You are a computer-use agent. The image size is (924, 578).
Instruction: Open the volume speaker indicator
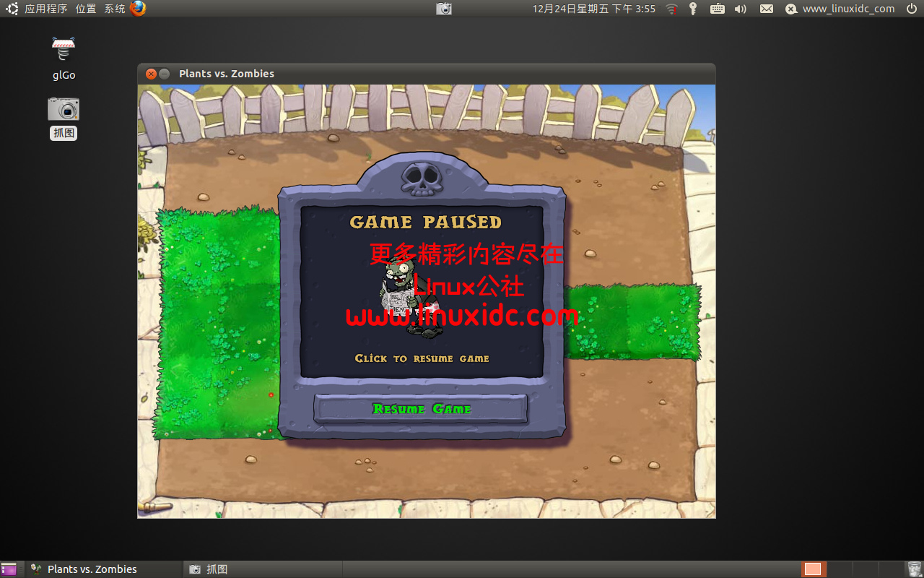click(x=740, y=9)
